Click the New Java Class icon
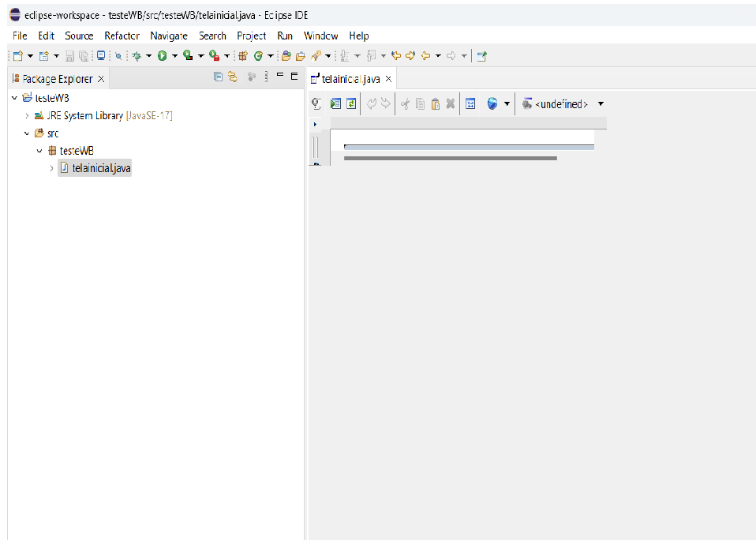This screenshot has width=756, height=540. point(258,56)
